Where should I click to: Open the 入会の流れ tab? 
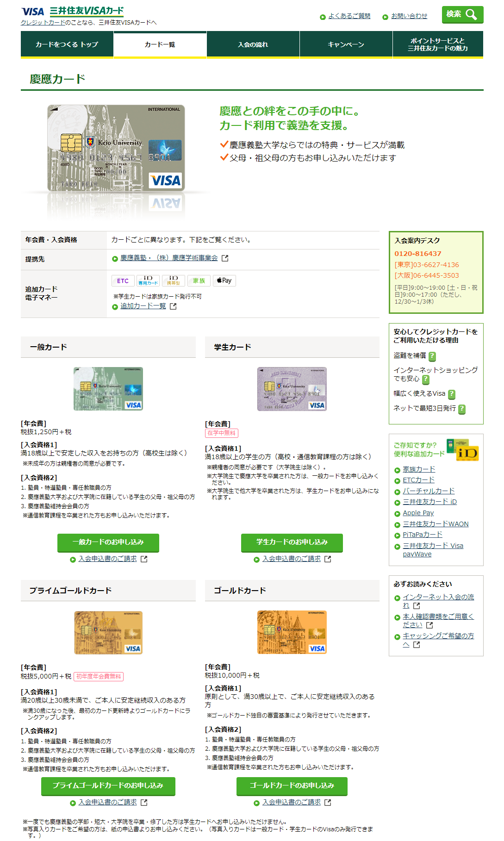(253, 44)
